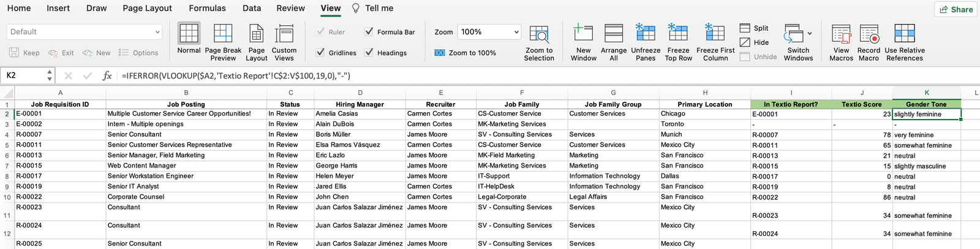Click Zoom to 100% button

466,53
